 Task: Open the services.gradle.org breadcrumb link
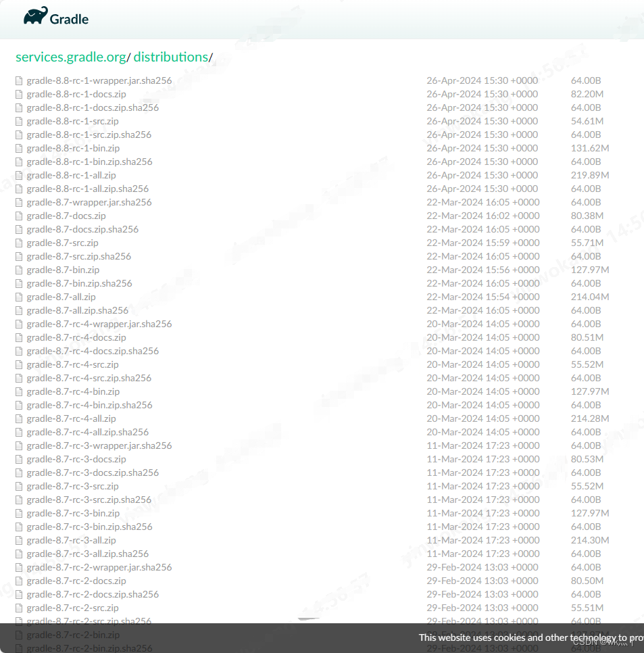[x=70, y=57]
